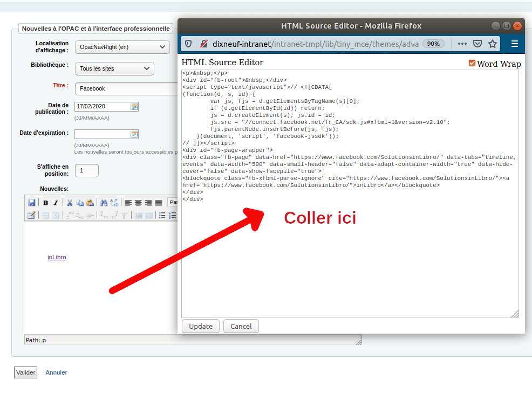
Task: Open calendar picker for Date de publication
Action: tap(134, 107)
